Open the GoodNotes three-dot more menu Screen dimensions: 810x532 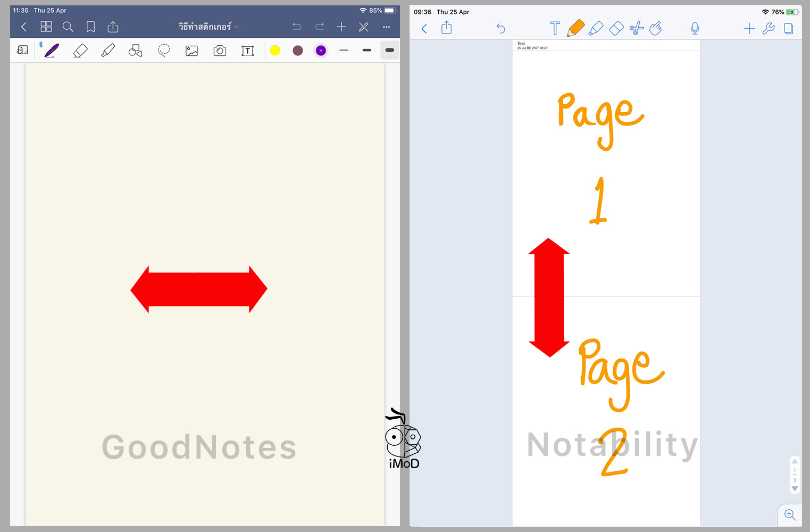[387, 27]
